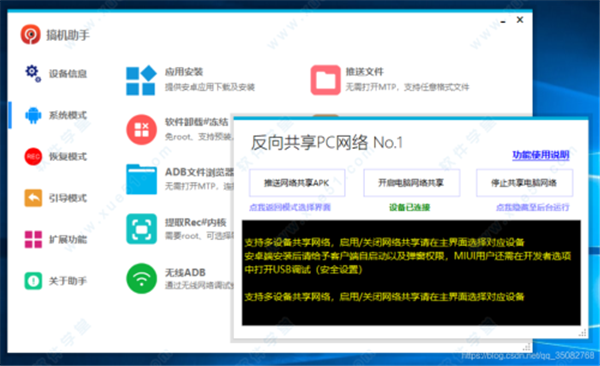Image resolution: width=600 pixels, height=366 pixels.
Task: Click the 停止共享电脑网络 button
Action: click(524, 183)
